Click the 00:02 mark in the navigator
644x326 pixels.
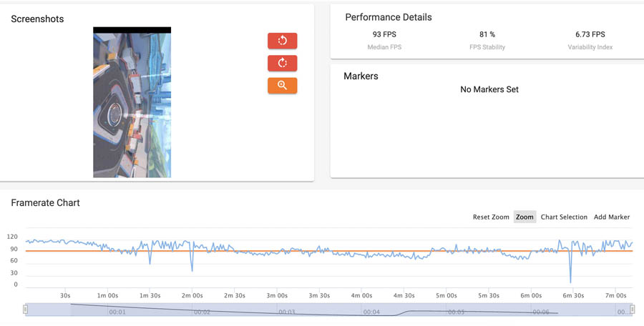coord(203,312)
